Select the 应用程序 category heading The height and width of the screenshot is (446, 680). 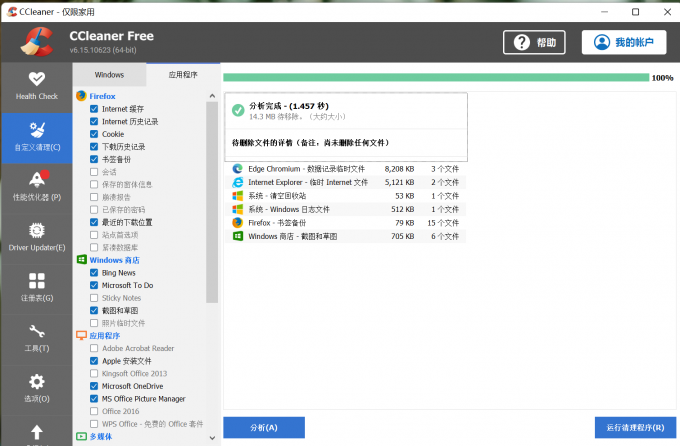pyautogui.click(x=105, y=335)
